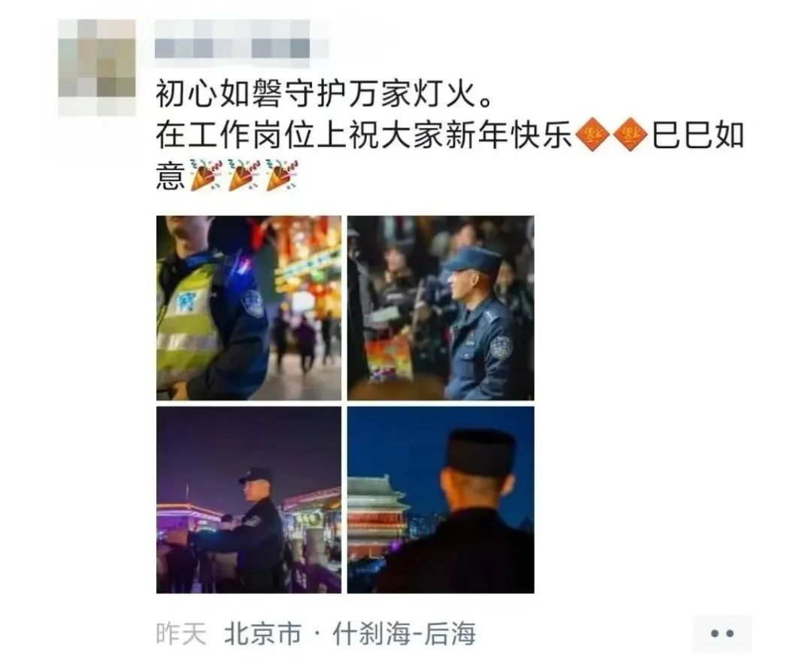The image size is (812, 661).
Task: Select the middle party popper emoji
Action: pos(244,175)
